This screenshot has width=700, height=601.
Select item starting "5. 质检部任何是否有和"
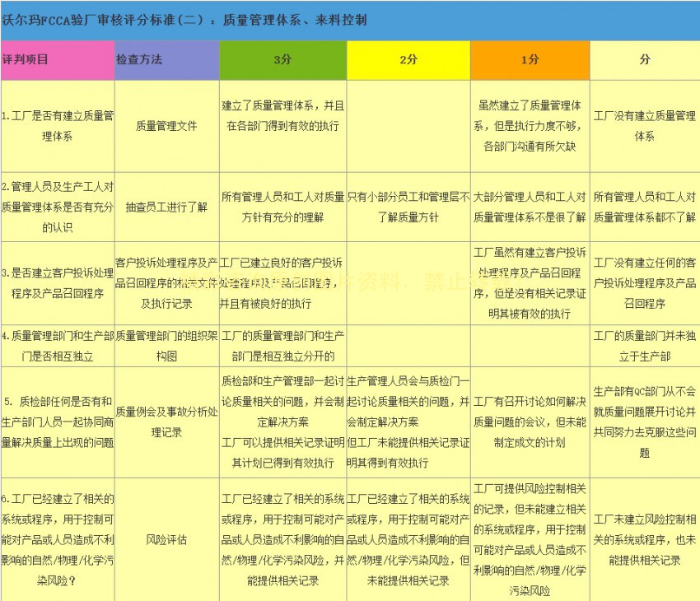coord(58,422)
